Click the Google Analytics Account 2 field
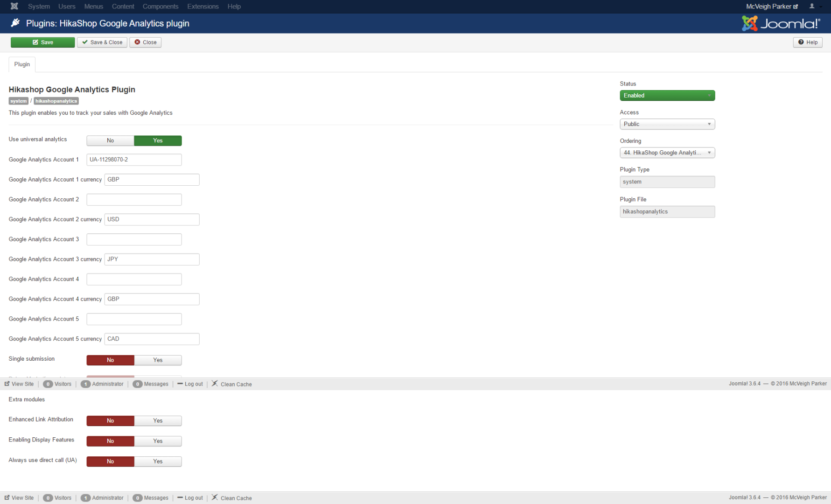Screen dimensions: 831x504 tap(134, 200)
